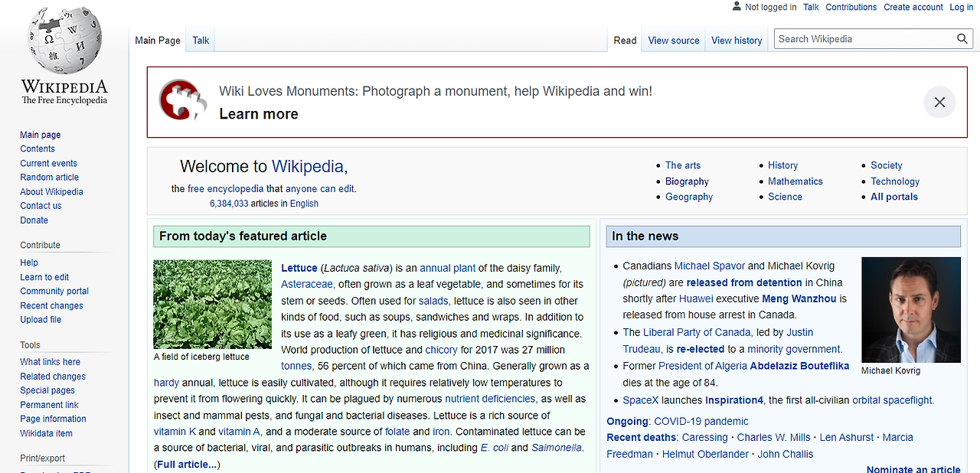Open Page information link
This screenshot has height=473, width=980.
(x=53, y=419)
